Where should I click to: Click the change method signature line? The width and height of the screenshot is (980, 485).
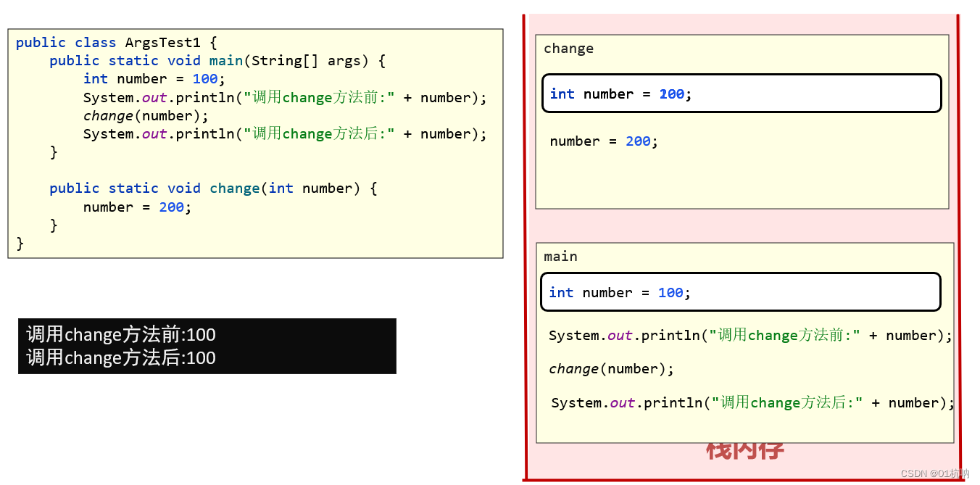pos(214,188)
